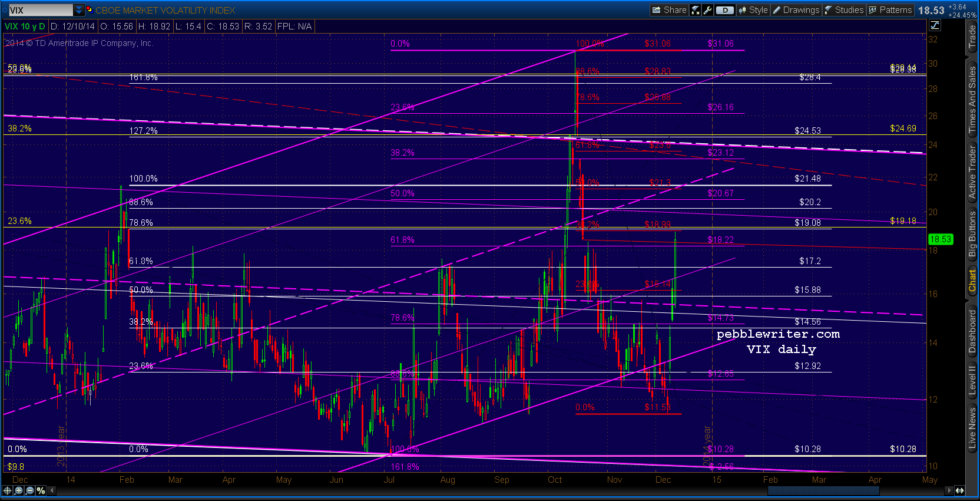Open the drawing tools curve icon

click(x=935, y=25)
